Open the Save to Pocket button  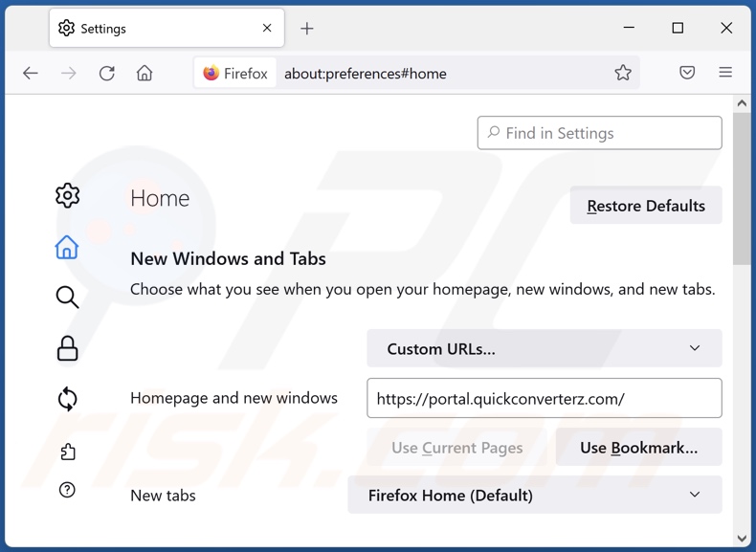coord(687,74)
